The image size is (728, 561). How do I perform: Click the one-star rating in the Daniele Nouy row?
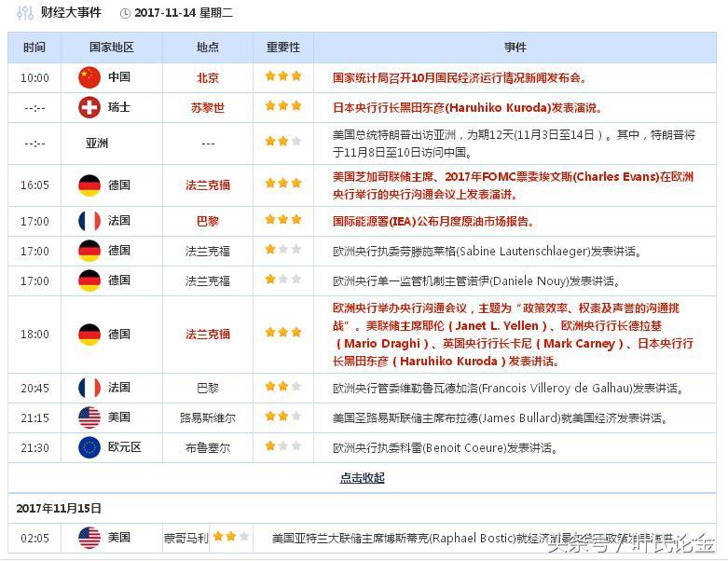click(283, 279)
